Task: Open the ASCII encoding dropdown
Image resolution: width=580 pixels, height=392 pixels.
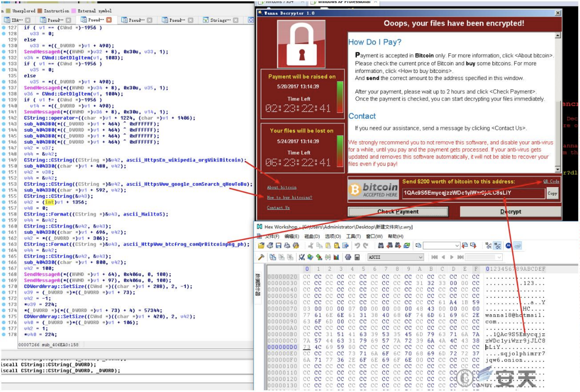Action: 420,257
